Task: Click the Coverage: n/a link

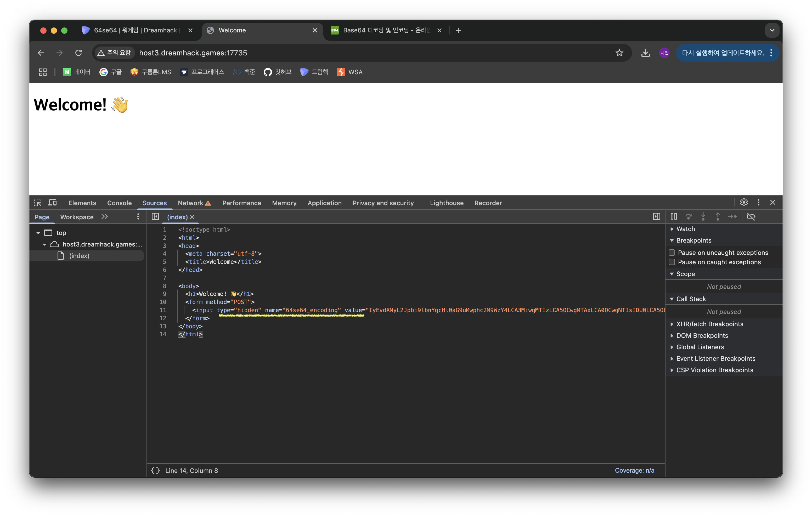Action: [634, 471]
